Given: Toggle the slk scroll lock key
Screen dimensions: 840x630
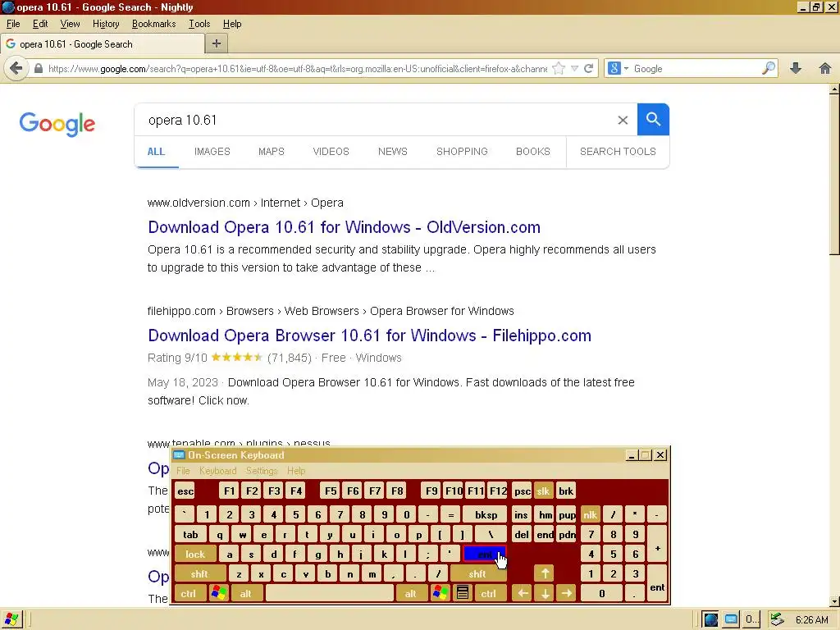Looking at the screenshot, I should tap(543, 491).
